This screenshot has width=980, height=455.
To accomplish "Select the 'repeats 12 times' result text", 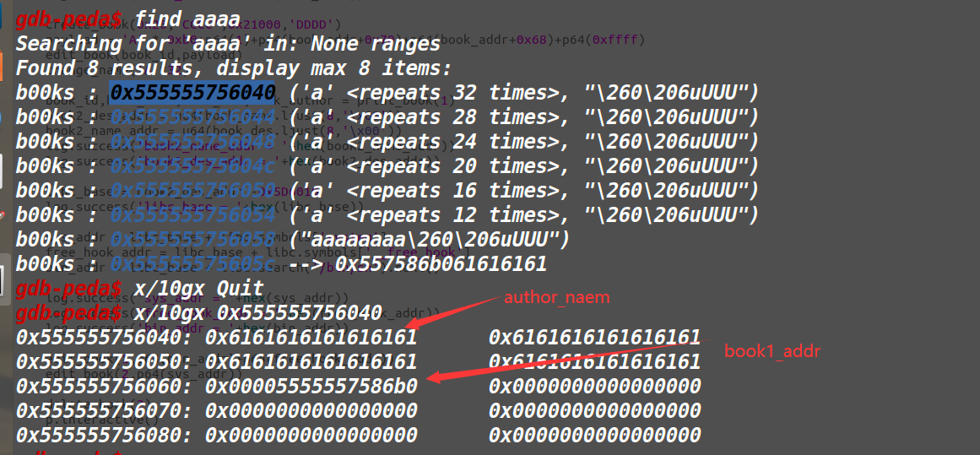I will pyautogui.click(x=523, y=214).
